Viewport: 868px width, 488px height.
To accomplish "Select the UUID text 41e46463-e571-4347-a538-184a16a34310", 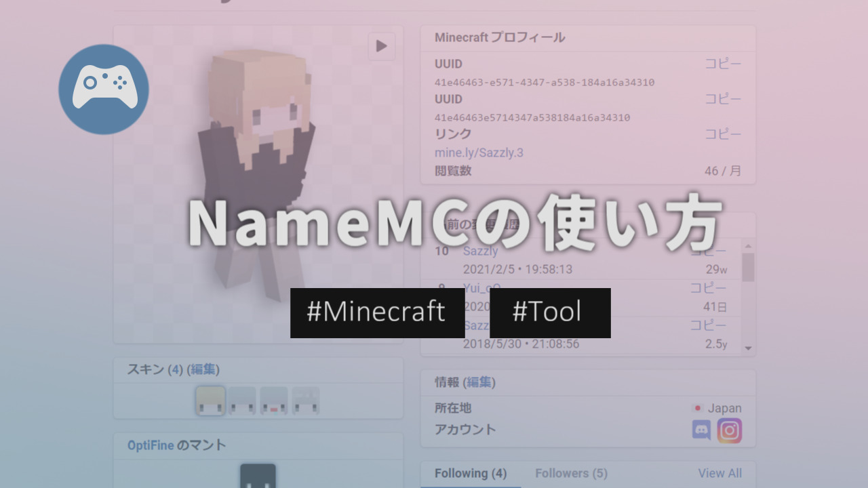I will coord(545,82).
